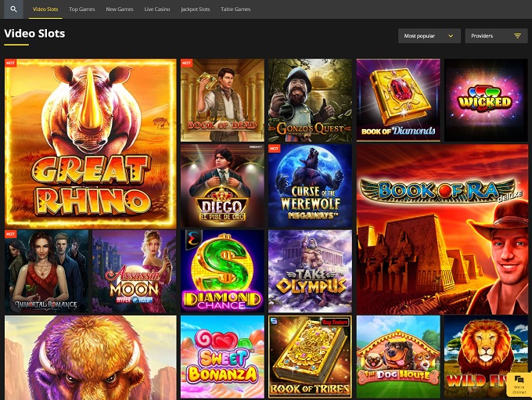
Task: Open the Providers filter dropdown
Action: click(x=496, y=36)
